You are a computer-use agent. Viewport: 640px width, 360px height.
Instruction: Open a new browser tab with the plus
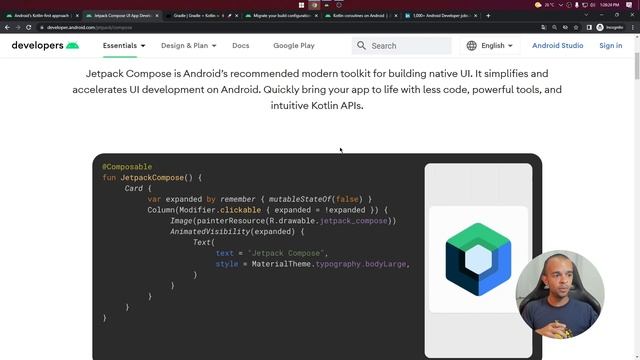[488, 16]
